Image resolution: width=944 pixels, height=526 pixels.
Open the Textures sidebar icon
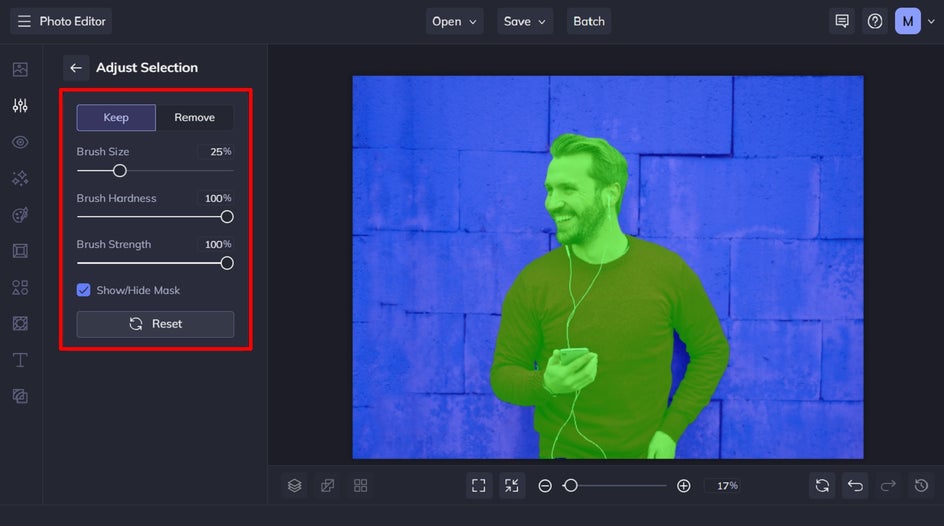pyautogui.click(x=20, y=396)
